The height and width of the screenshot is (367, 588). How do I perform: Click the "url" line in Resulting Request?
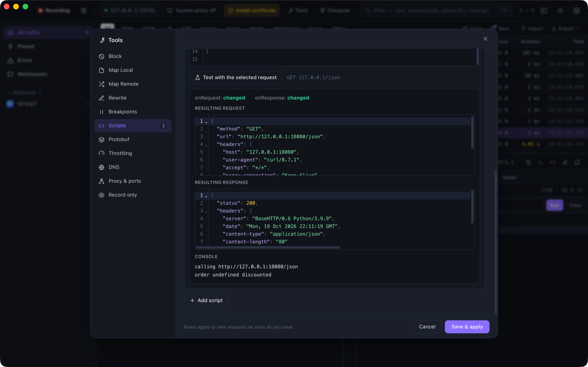click(x=271, y=137)
